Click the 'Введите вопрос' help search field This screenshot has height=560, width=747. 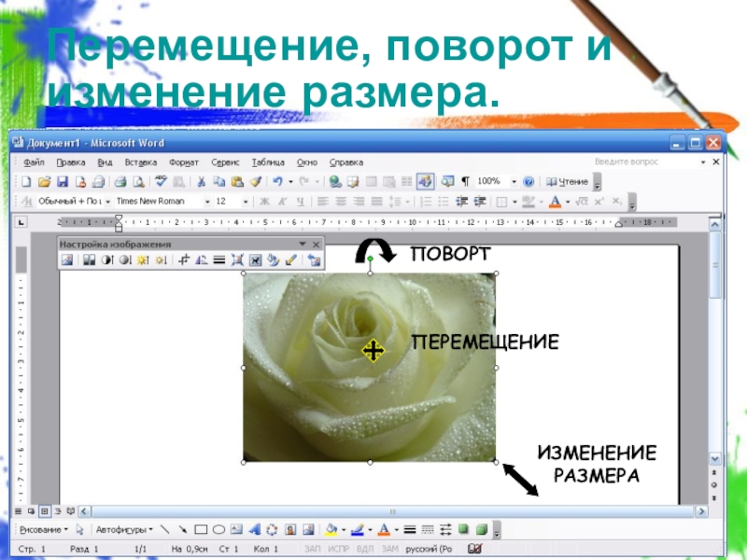pos(645,161)
